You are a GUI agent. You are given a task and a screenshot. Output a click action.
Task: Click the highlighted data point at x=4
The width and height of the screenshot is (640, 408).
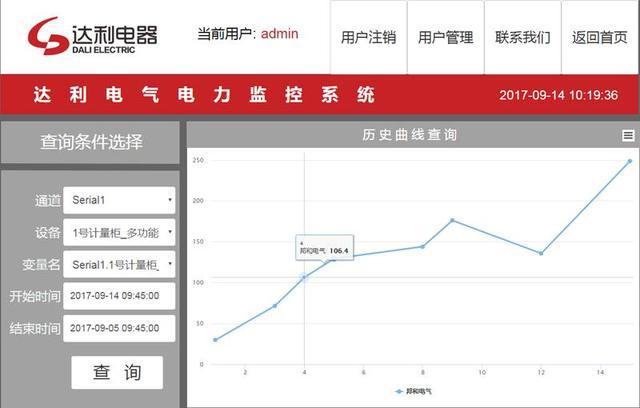click(304, 277)
